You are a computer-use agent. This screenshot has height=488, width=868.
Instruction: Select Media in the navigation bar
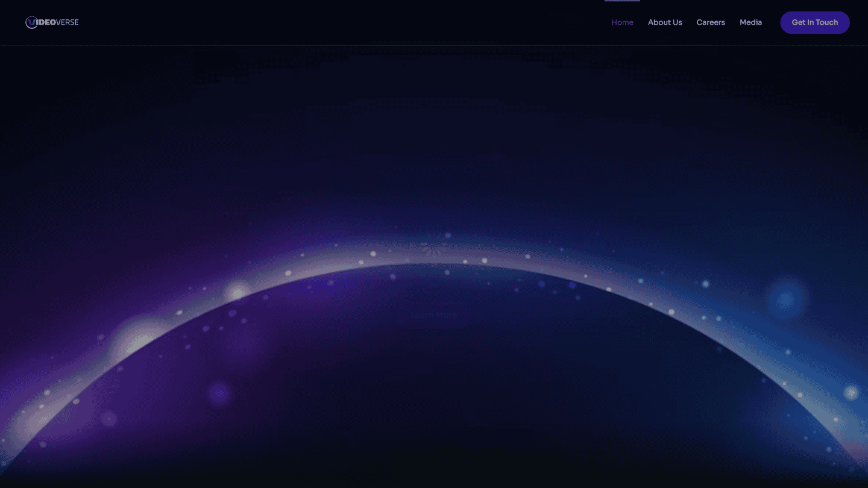click(x=750, y=22)
